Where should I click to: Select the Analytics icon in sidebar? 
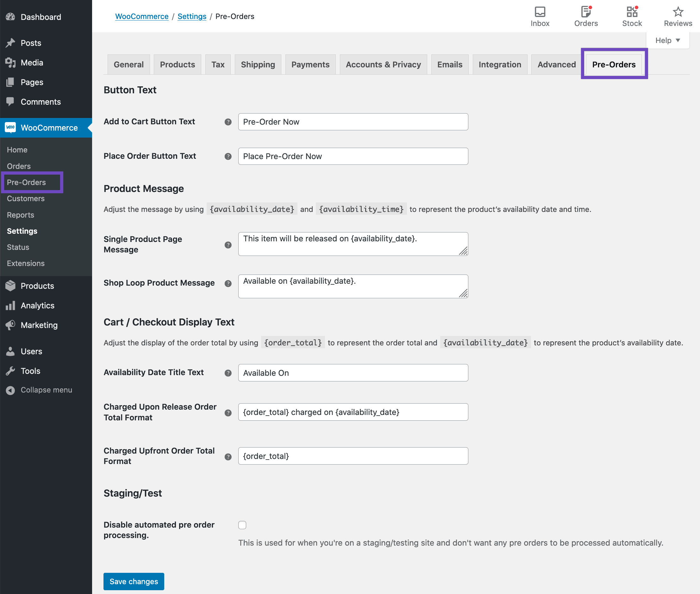tap(11, 305)
